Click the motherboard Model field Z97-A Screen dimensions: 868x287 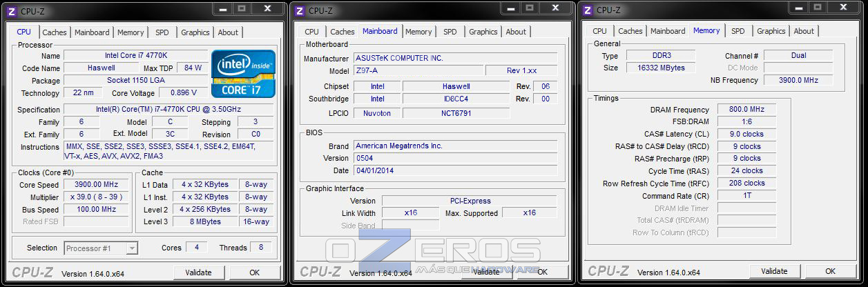pyautogui.click(x=417, y=71)
